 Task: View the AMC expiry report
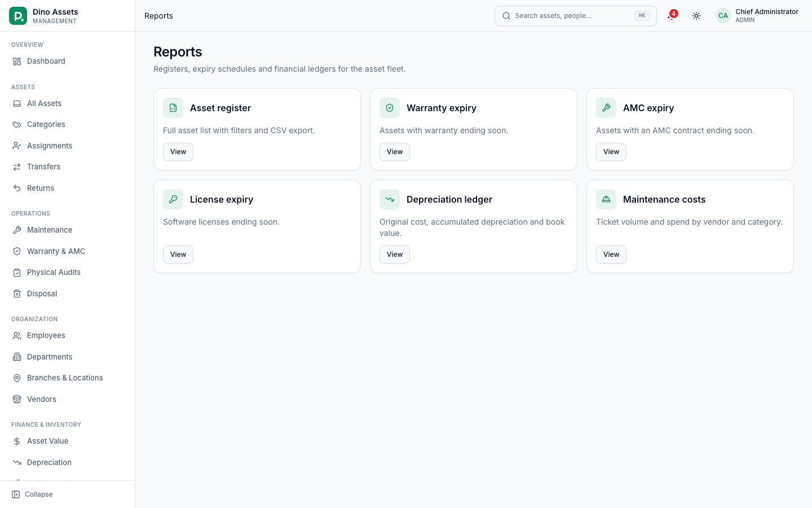[x=611, y=152]
